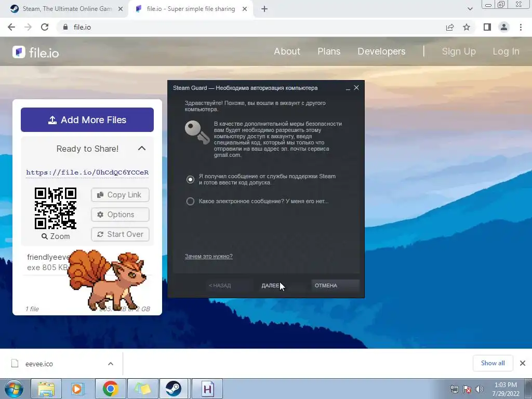Share this page via share icon

[450, 27]
